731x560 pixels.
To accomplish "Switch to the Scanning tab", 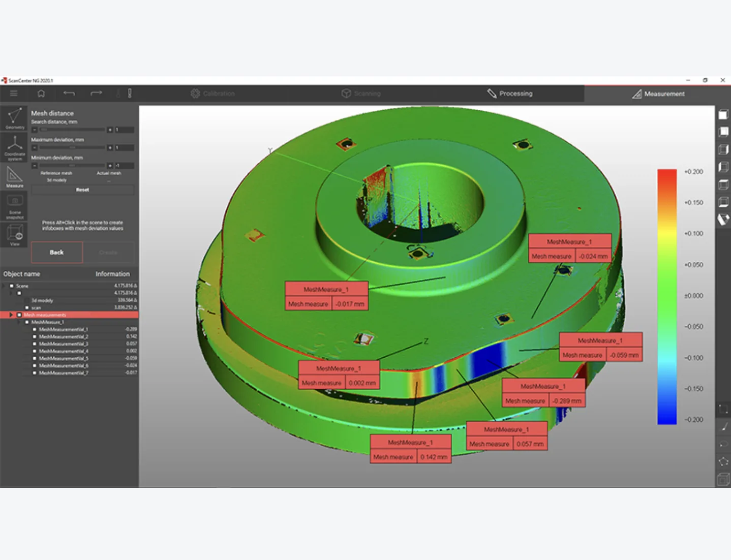I will coord(361,94).
